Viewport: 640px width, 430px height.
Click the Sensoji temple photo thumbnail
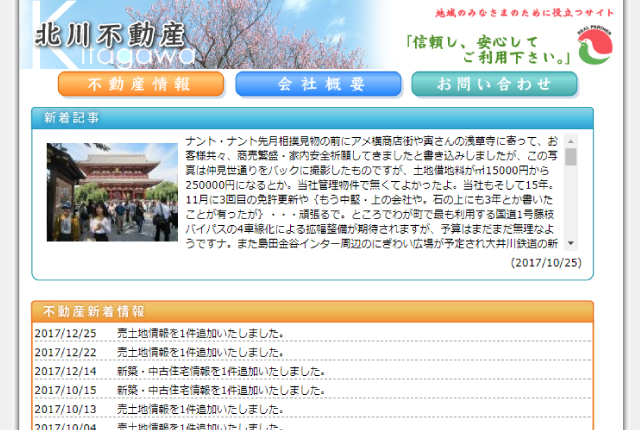(112, 192)
